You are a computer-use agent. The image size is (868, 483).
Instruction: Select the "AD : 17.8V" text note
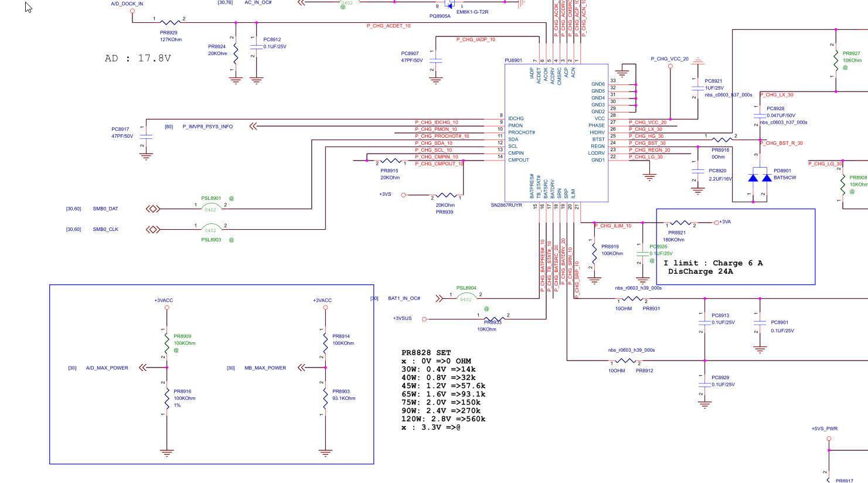(138, 58)
